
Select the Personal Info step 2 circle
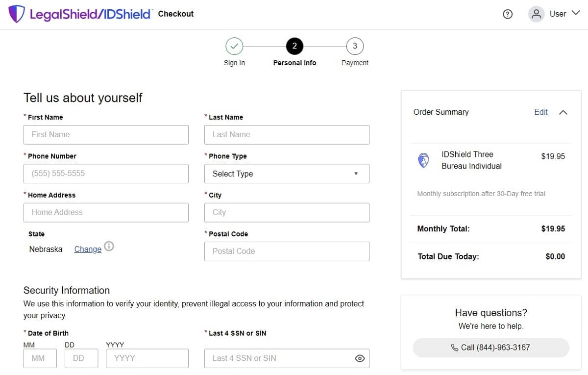point(294,47)
